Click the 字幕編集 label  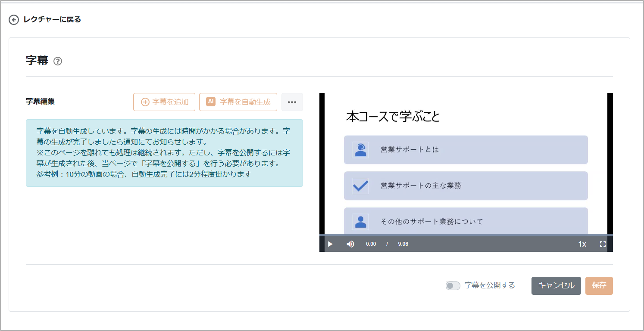click(x=40, y=102)
